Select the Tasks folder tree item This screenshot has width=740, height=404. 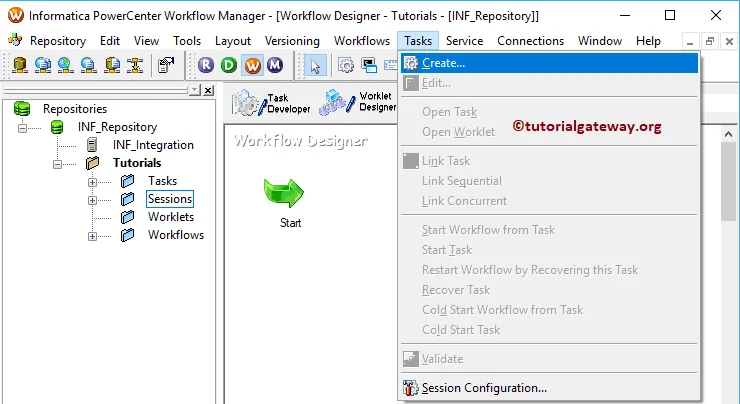162,181
